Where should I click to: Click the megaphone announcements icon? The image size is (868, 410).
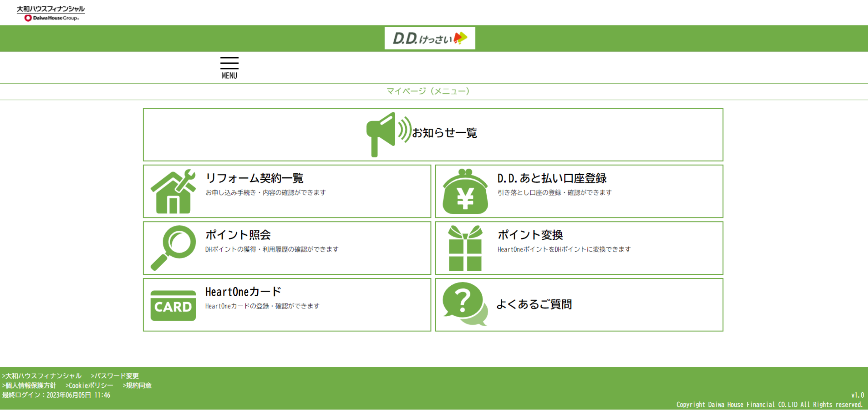pyautogui.click(x=388, y=134)
